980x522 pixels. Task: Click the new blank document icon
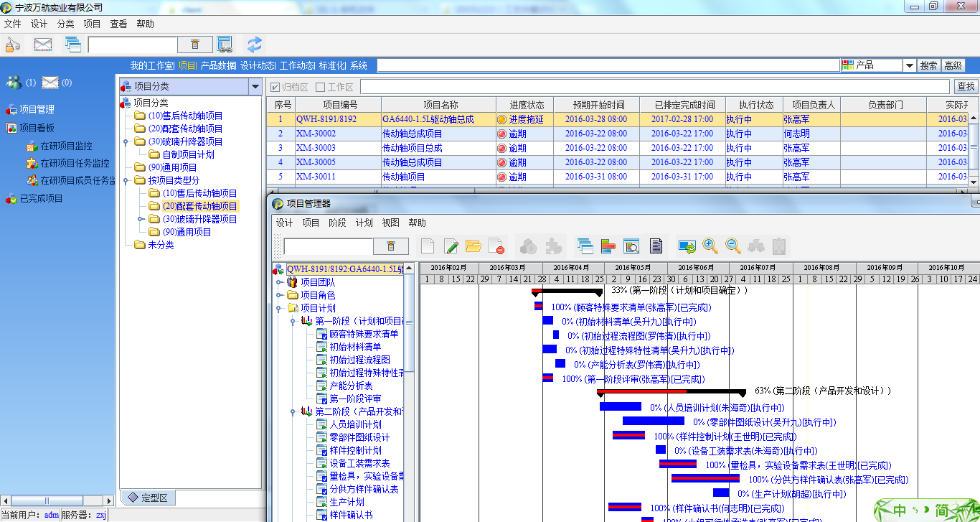(428, 246)
